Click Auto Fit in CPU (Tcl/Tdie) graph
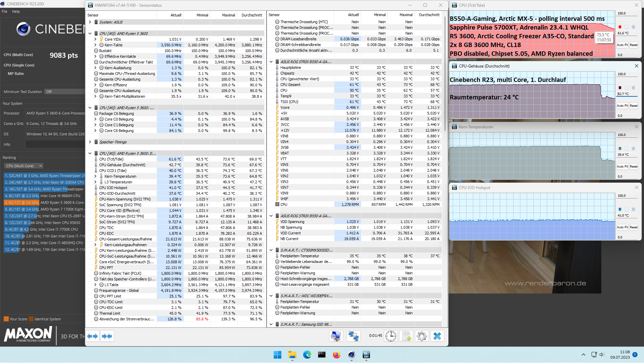Viewport: 644px width, 363px height. [622, 45]
